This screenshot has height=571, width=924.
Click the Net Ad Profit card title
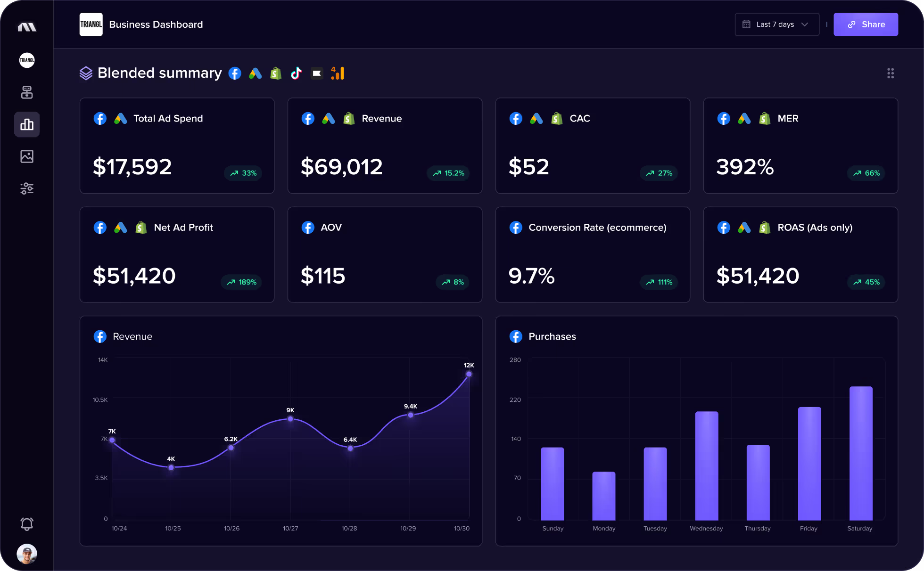pyautogui.click(x=183, y=227)
